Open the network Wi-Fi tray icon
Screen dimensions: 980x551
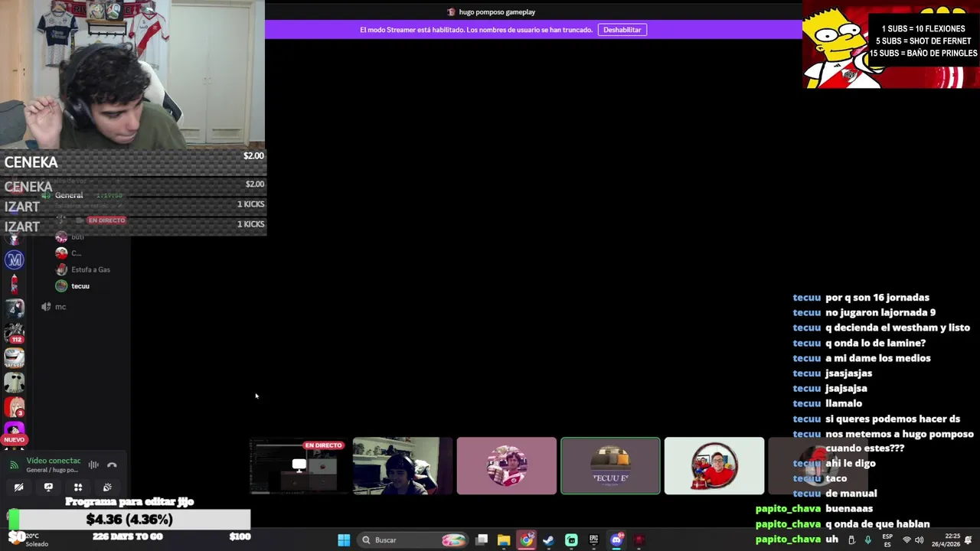[x=906, y=540]
